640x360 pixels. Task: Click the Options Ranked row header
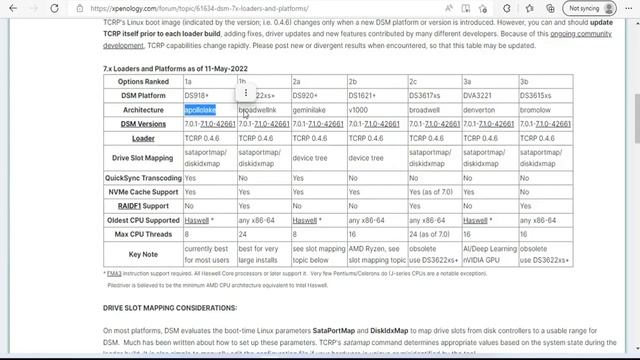(x=143, y=82)
